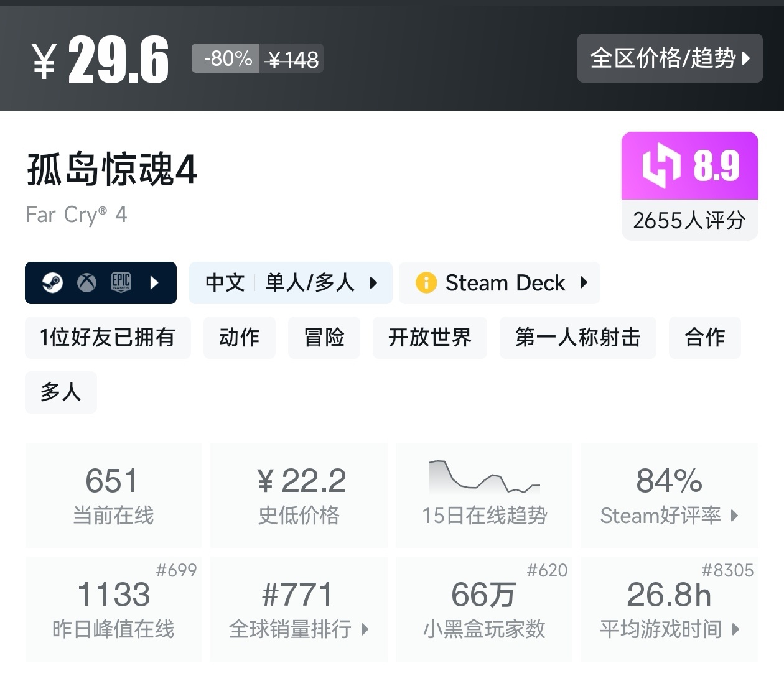Open the 15日在线趋势 chart thumbnail

[x=484, y=478]
